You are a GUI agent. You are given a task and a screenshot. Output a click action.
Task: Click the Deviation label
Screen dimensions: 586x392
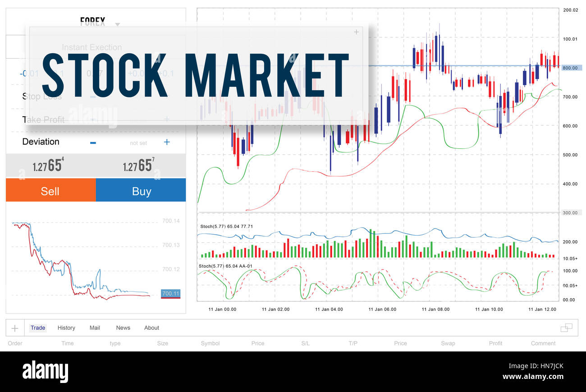pyautogui.click(x=41, y=141)
